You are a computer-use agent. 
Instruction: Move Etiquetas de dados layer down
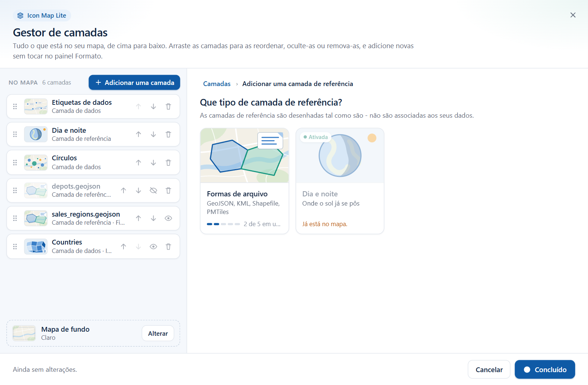pyautogui.click(x=153, y=107)
